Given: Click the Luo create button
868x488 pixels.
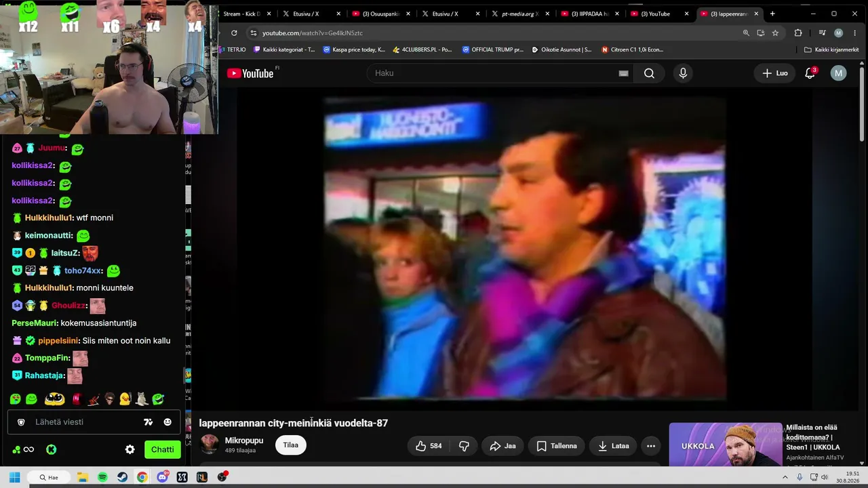Looking at the screenshot, I should coord(775,73).
